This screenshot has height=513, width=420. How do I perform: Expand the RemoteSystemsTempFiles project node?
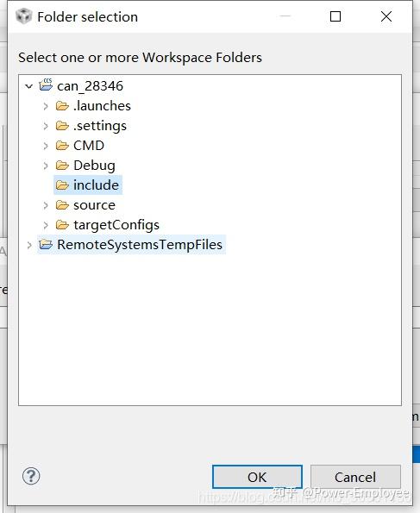[x=29, y=245]
